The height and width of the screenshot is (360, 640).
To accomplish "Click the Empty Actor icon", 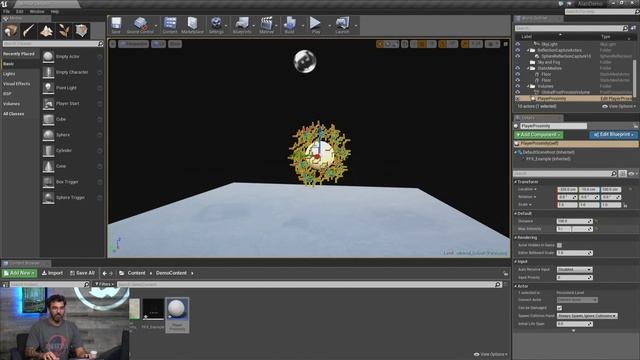I will point(48,56).
